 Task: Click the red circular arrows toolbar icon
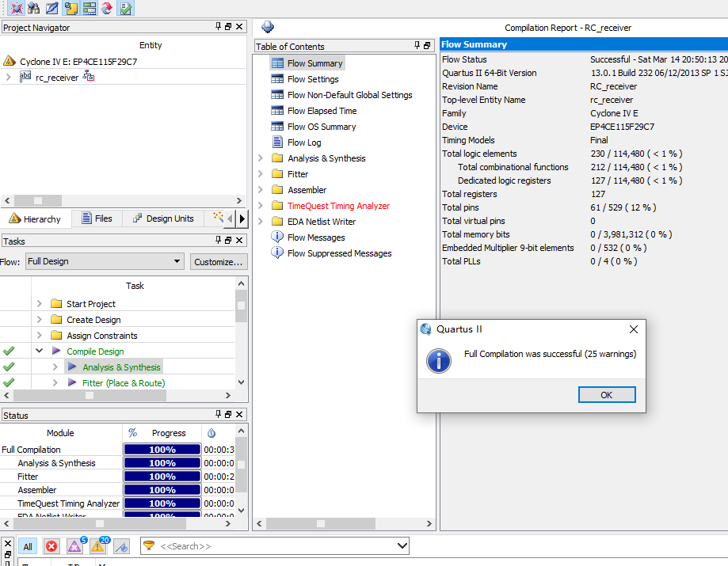(107, 8)
